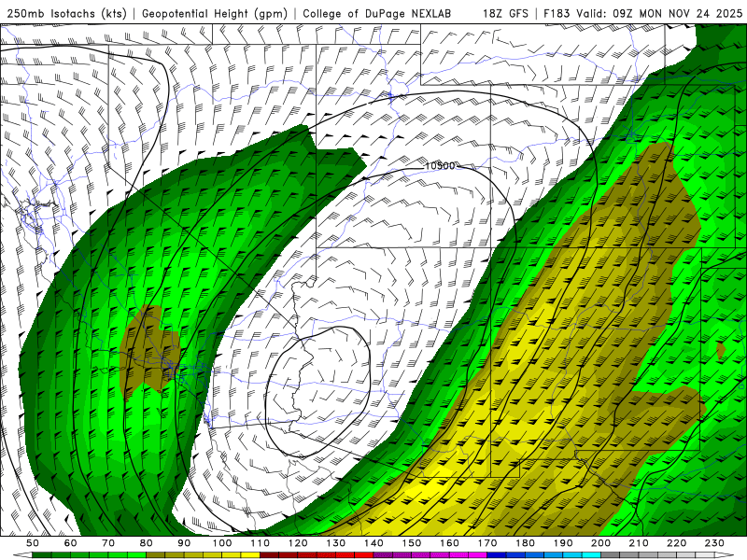The image size is (747, 560).
Task: Click the '130' knots legend label
Action: (335, 543)
